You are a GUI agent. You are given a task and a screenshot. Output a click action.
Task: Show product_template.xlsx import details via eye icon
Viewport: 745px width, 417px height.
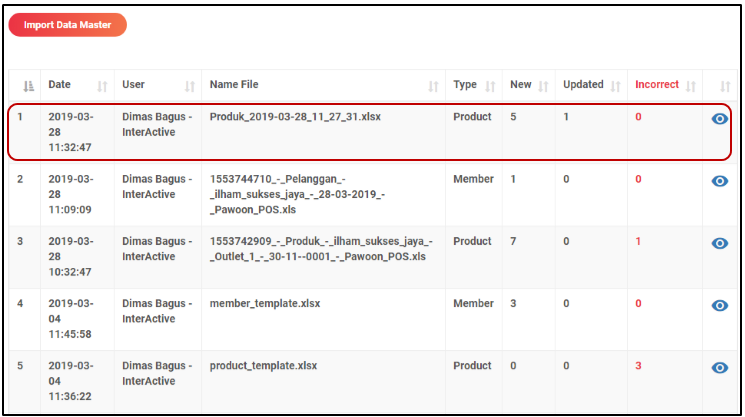point(719,367)
